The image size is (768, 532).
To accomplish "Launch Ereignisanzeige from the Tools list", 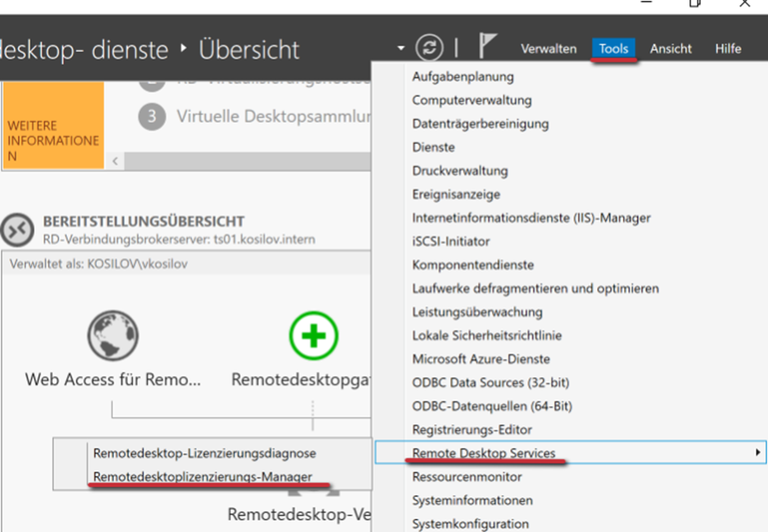I will click(456, 194).
